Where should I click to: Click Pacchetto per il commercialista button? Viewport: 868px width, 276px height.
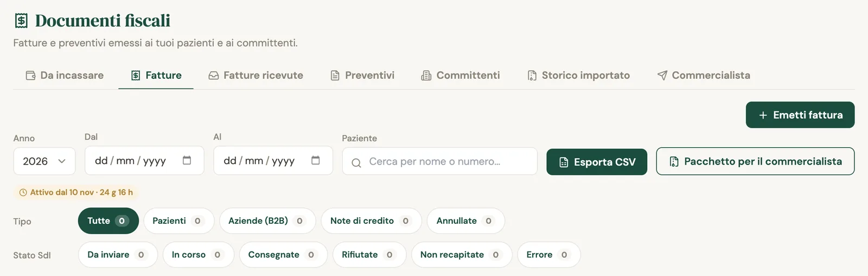pyautogui.click(x=755, y=161)
